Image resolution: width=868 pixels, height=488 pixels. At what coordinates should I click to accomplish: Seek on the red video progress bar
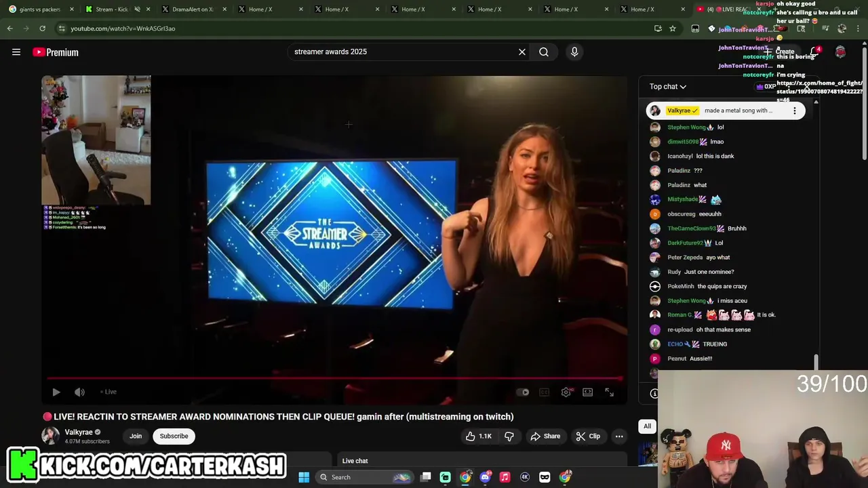tap(335, 378)
